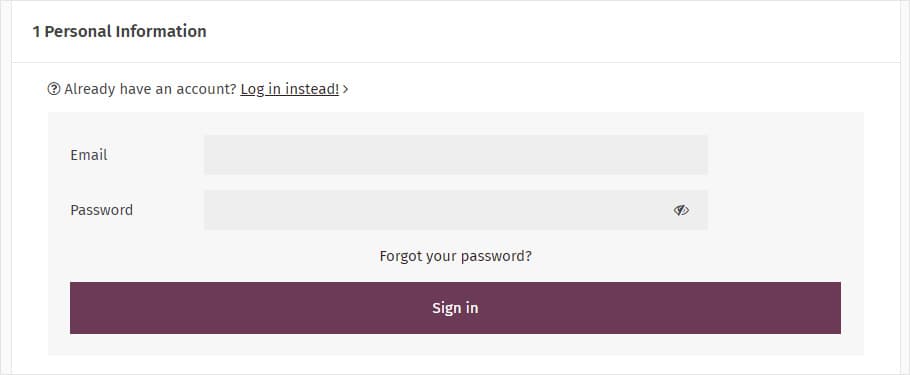
Task: Show the hidden password using the crossed-eye icon
Action: 681,210
